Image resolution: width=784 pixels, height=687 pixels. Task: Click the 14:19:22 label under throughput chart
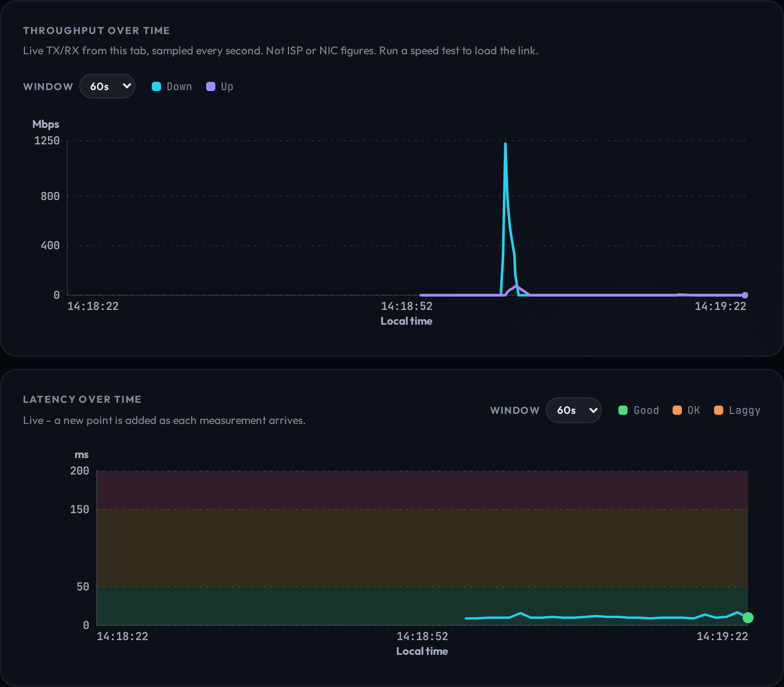(721, 306)
